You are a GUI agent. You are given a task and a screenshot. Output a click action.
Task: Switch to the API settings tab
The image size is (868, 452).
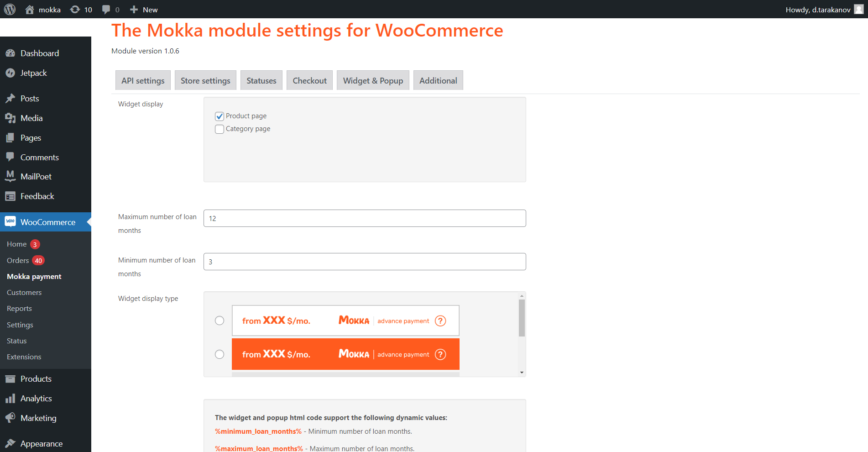coord(143,81)
